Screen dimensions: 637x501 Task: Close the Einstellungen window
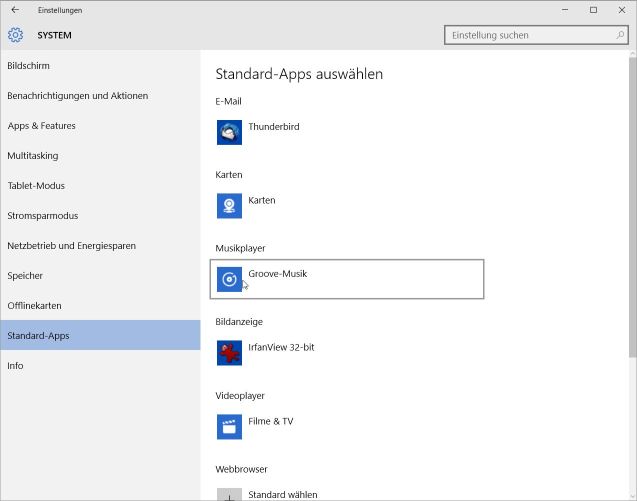[x=622, y=10]
